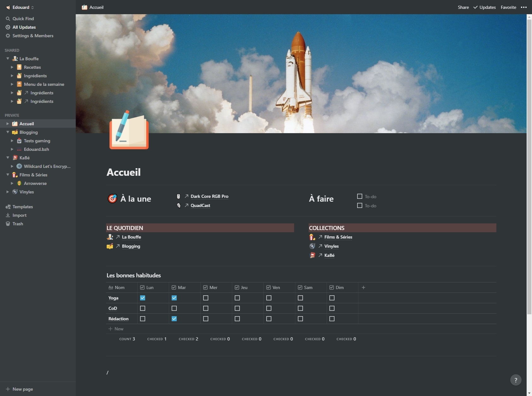Open the Updates menu in top bar
Screen dimensions: 532x396
coord(484,7)
